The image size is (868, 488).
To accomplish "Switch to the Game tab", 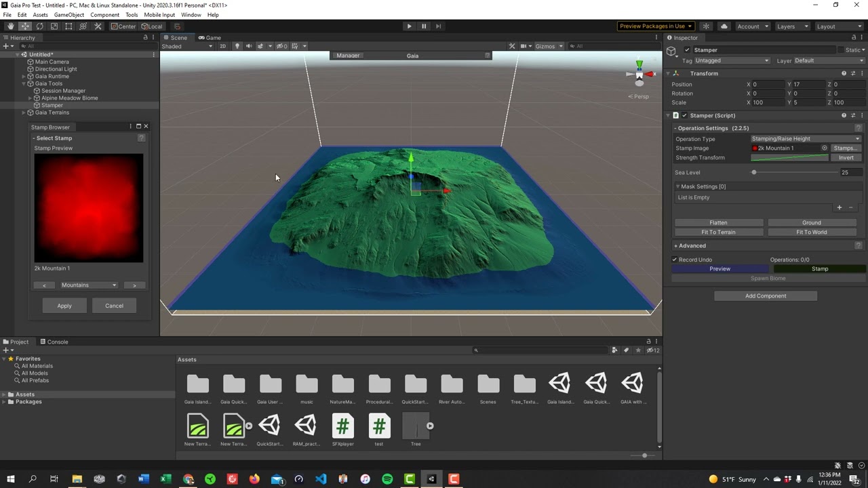I will tap(210, 38).
